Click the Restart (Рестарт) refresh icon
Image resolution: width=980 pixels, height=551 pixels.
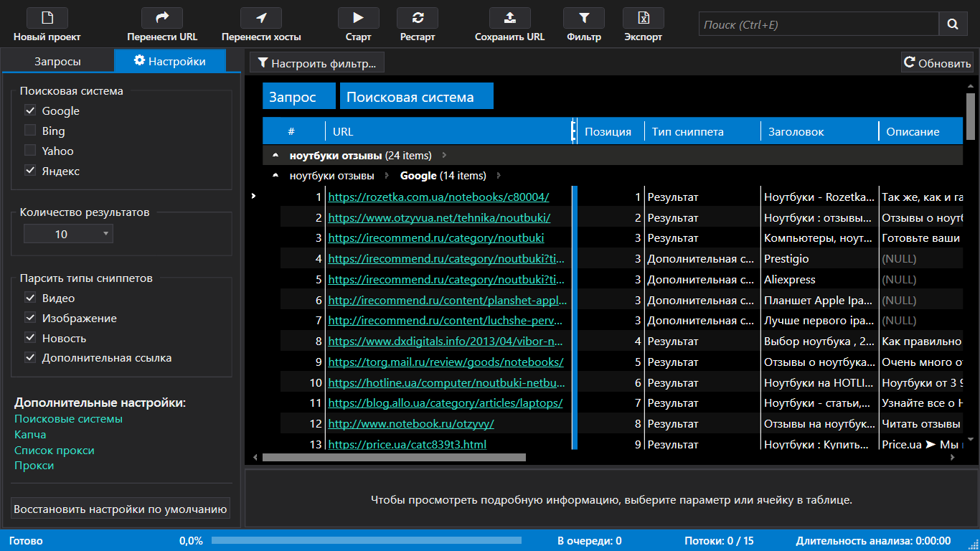(x=418, y=18)
